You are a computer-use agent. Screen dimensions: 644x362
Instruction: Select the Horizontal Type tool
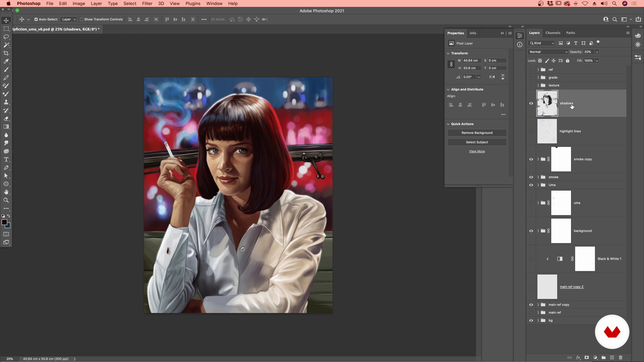point(6,159)
